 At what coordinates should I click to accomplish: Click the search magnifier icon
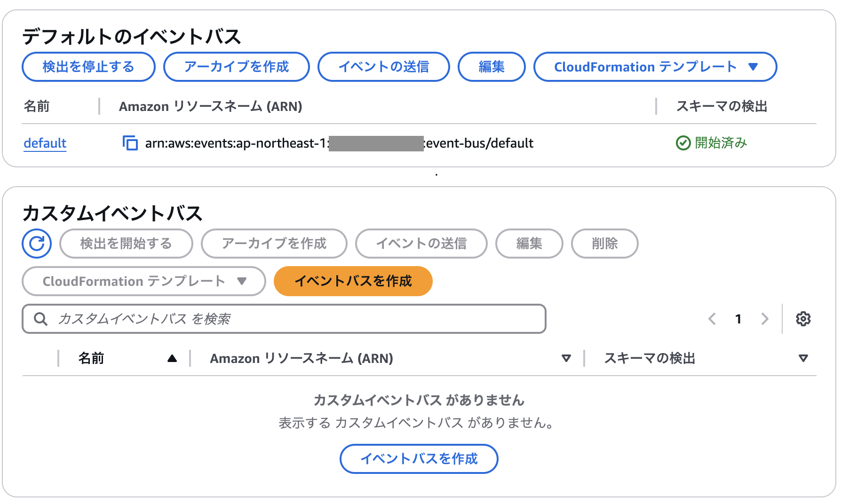(x=40, y=319)
